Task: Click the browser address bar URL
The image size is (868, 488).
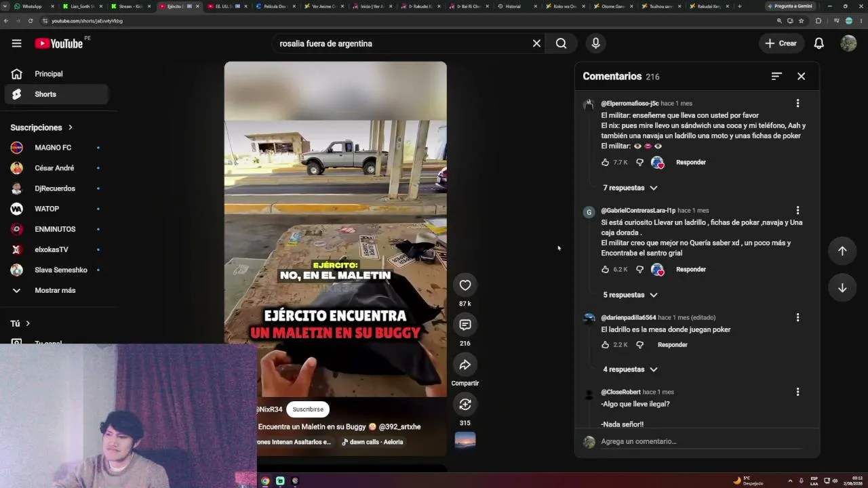Action: (x=87, y=21)
